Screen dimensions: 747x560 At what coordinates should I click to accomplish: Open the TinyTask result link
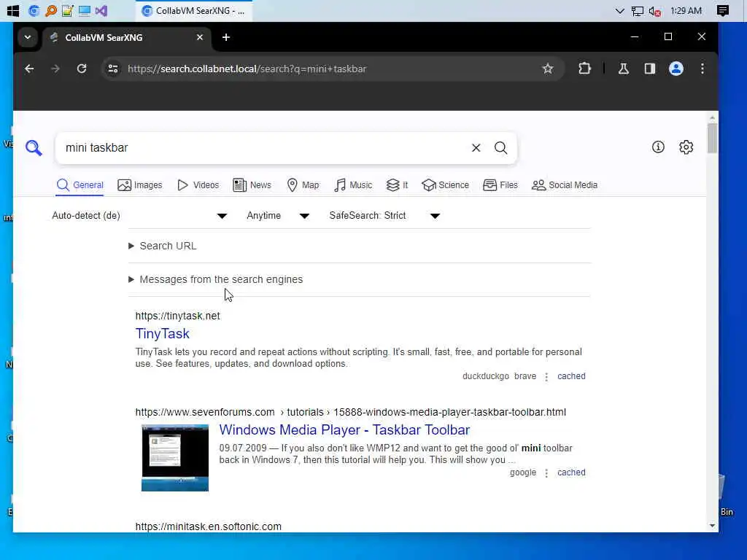163,334
